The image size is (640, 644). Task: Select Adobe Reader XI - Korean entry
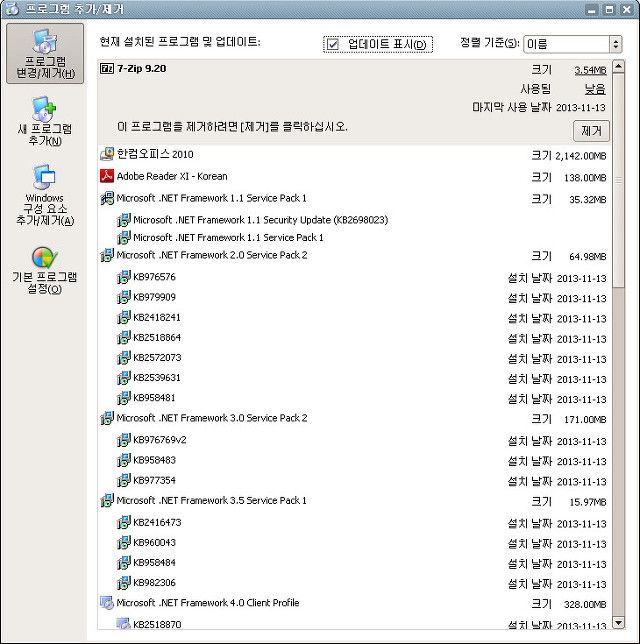[x=172, y=176]
